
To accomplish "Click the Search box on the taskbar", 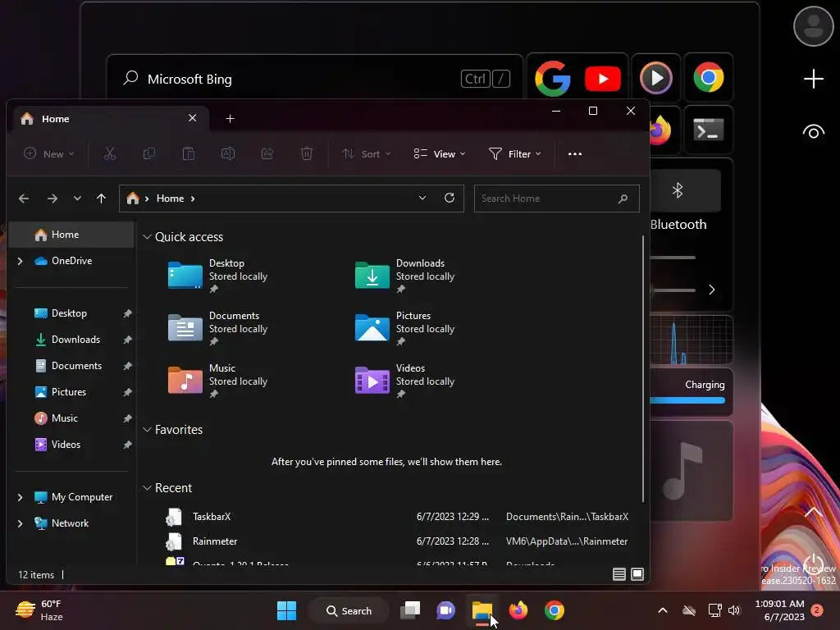I will (349, 610).
